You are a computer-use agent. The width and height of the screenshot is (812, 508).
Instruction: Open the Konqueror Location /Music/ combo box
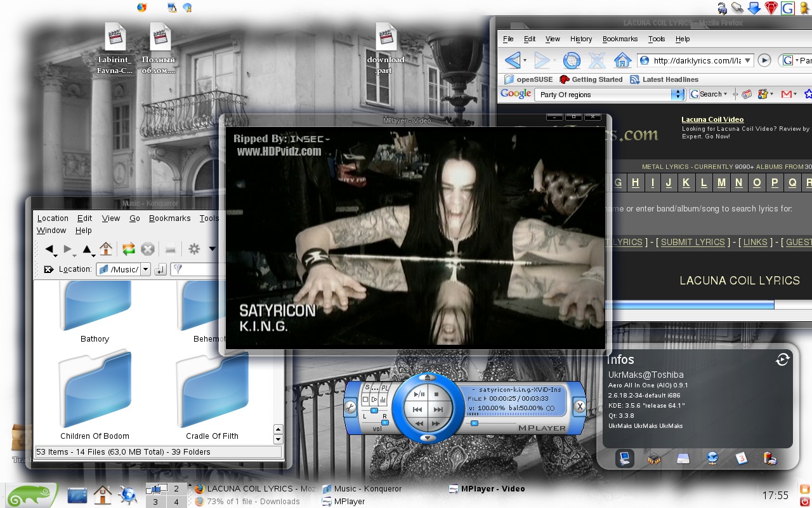coord(124,269)
